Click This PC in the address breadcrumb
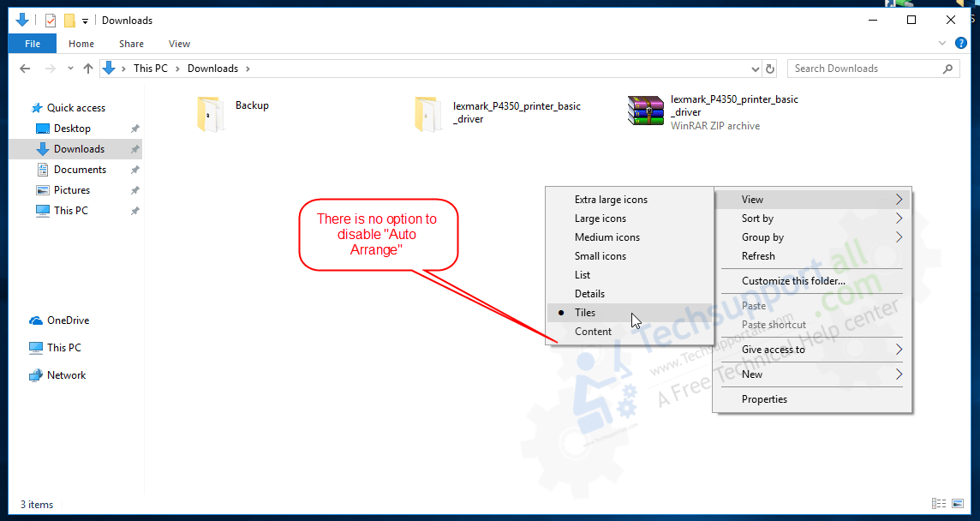The height and width of the screenshot is (521, 980). coord(152,68)
